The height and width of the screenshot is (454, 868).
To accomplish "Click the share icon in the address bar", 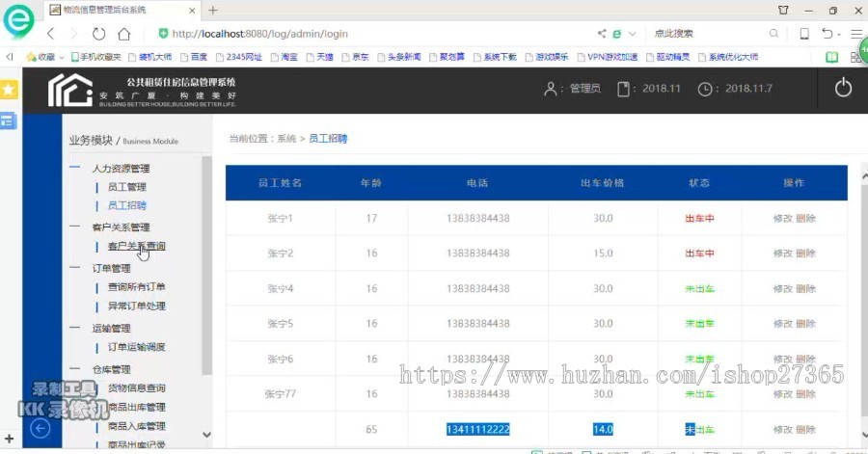I will click(x=601, y=34).
